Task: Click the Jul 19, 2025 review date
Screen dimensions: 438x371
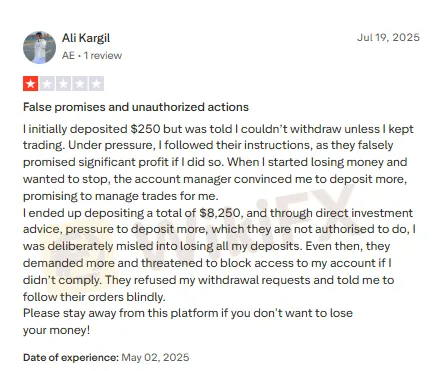Action: [388, 37]
